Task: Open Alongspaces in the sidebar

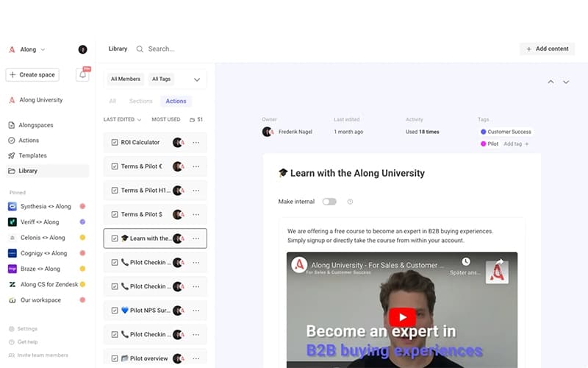Action: pos(36,125)
